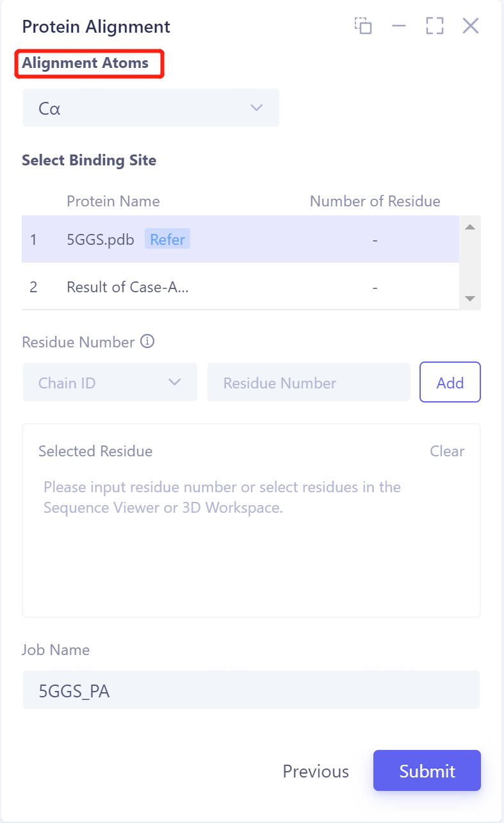The height and width of the screenshot is (823, 504).
Task: Minimize the Protein Alignment panel
Action: 399,26
